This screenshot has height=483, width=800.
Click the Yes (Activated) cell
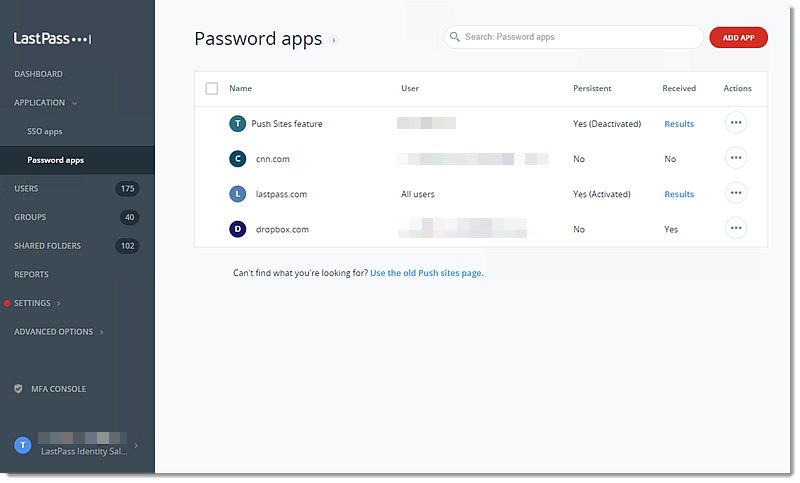(602, 194)
